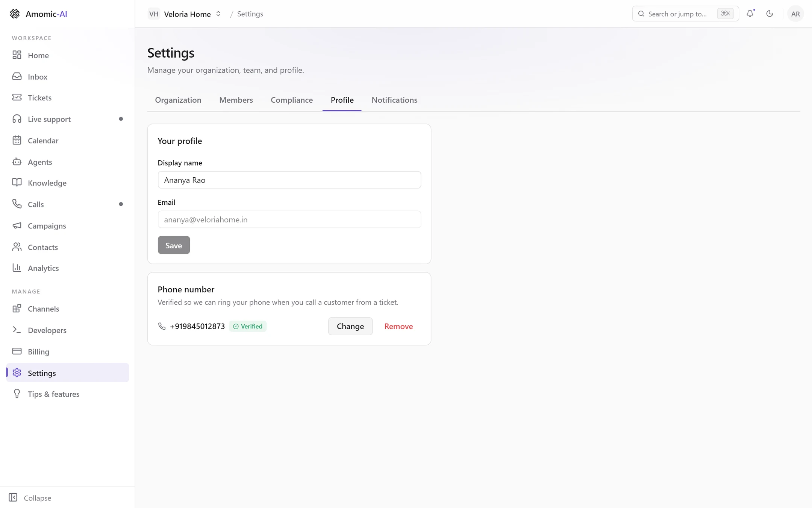Screen dimensions: 812x508
Task: Open Agents via its robot icon
Action: [17, 162]
